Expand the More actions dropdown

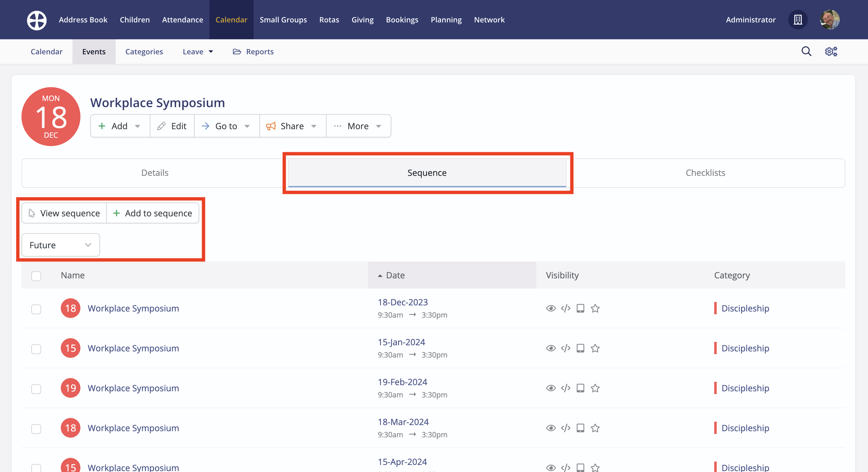point(358,126)
